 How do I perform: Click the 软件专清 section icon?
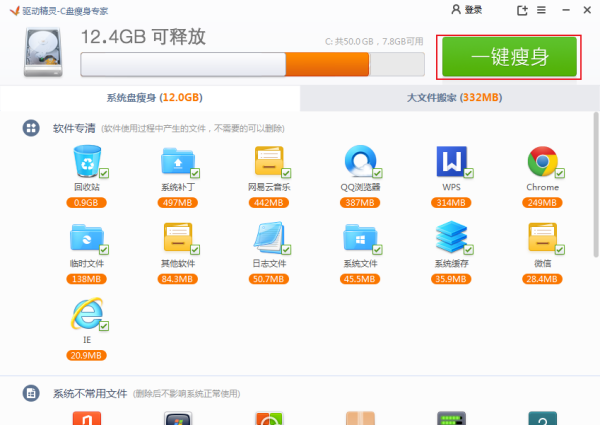pos(31,128)
